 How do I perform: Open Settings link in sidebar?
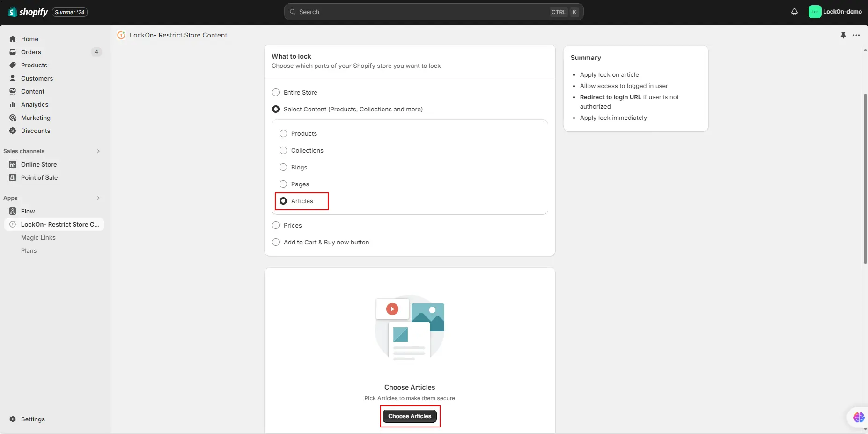[x=33, y=419]
